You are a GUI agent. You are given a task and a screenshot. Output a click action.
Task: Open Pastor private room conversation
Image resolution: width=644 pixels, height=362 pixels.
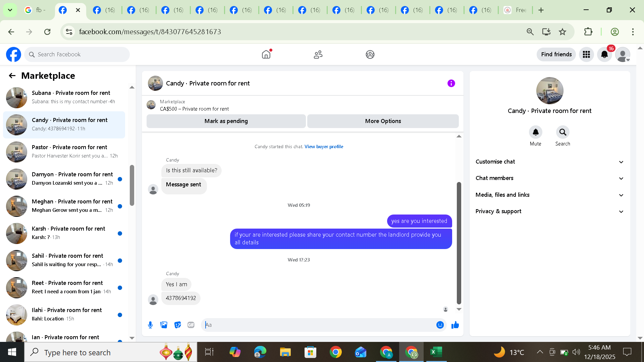coord(64,152)
